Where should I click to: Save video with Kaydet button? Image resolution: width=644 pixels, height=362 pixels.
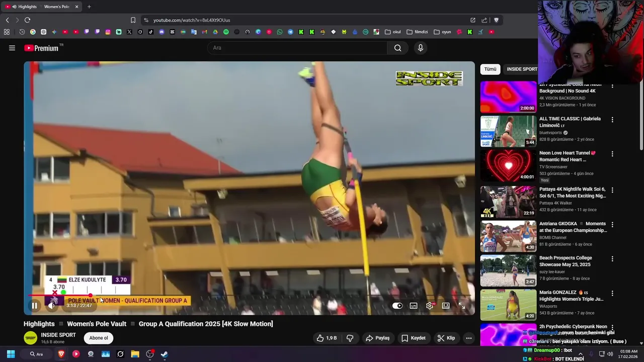click(x=413, y=338)
